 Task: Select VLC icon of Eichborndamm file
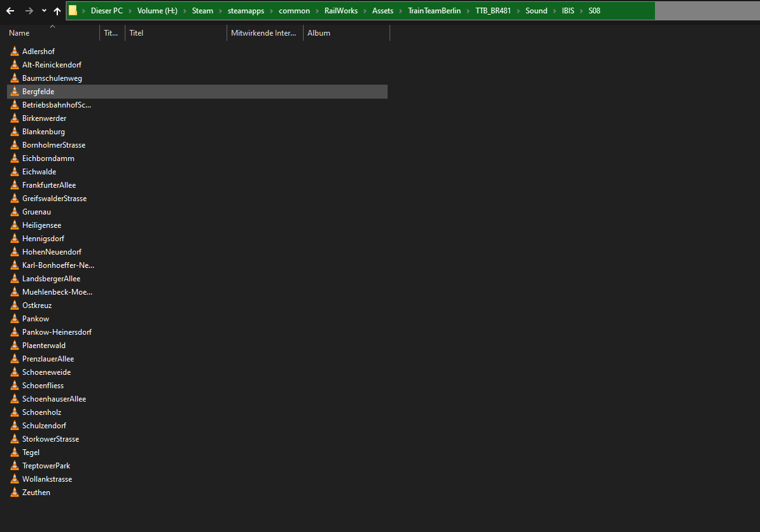(15, 158)
